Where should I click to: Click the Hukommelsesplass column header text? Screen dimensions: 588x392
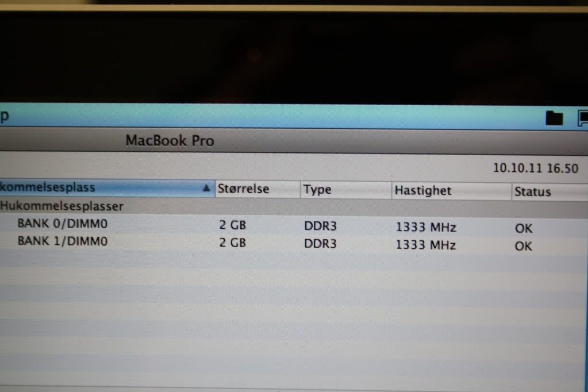pos(48,187)
